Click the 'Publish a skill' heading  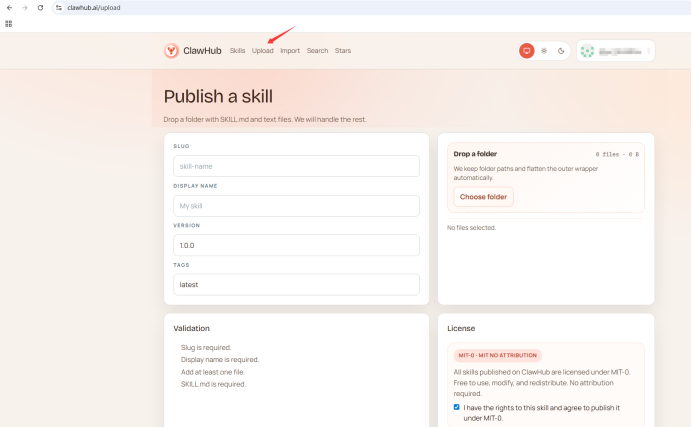point(218,97)
